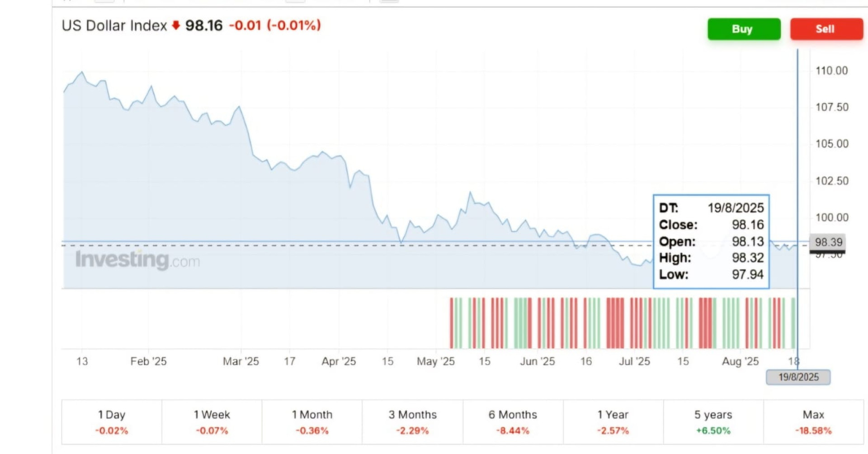Click the green Buy button
The image size is (868, 454).
tap(744, 29)
